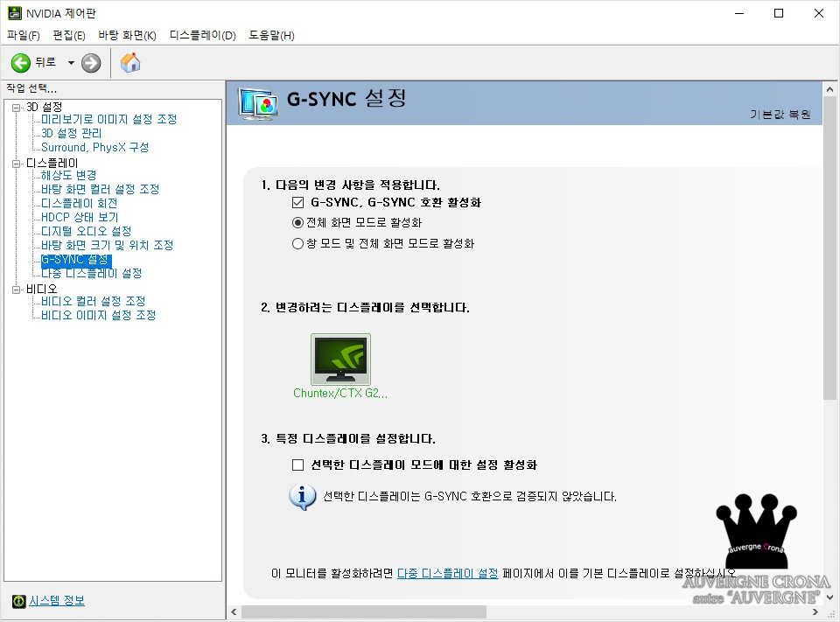Open the 편집(E) menu

(x=69, y=35)
